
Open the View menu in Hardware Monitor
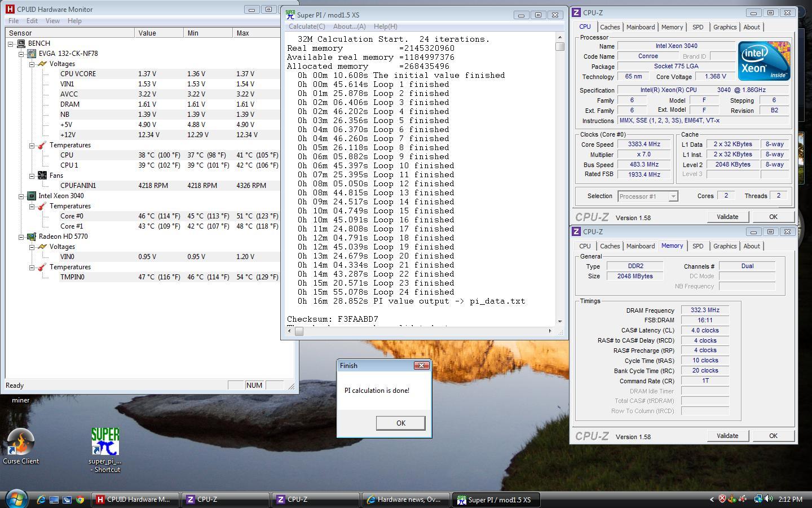coord(52,21)
